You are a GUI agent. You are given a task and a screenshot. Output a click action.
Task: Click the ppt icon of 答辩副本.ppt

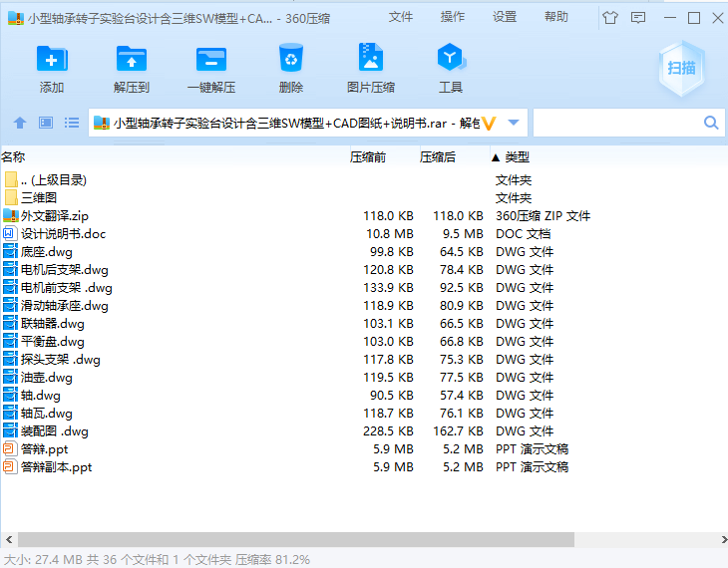tap(10, 466)
